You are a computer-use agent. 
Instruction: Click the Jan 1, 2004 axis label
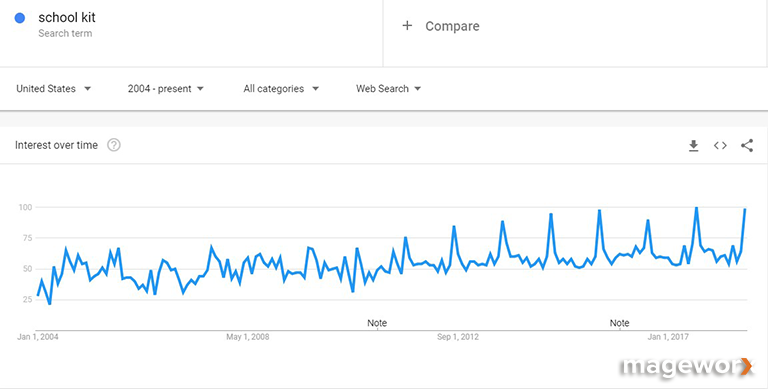click(38, 337)
